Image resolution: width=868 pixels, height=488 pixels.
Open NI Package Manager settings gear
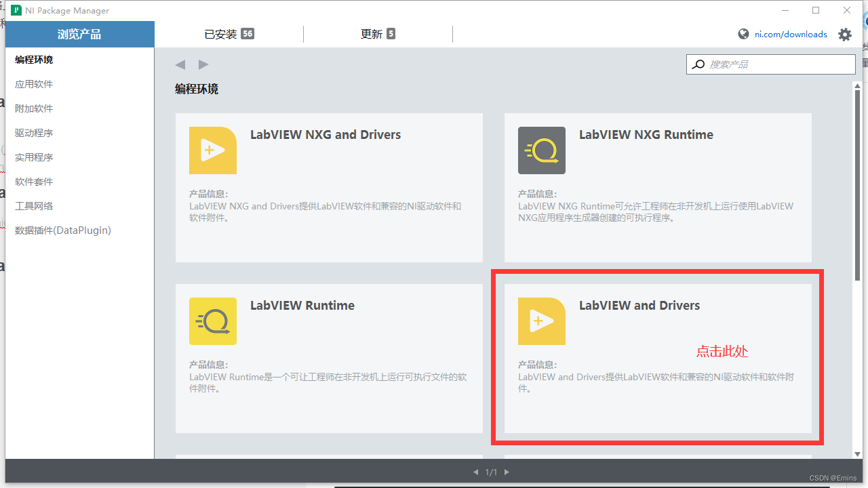pos(844,34)
